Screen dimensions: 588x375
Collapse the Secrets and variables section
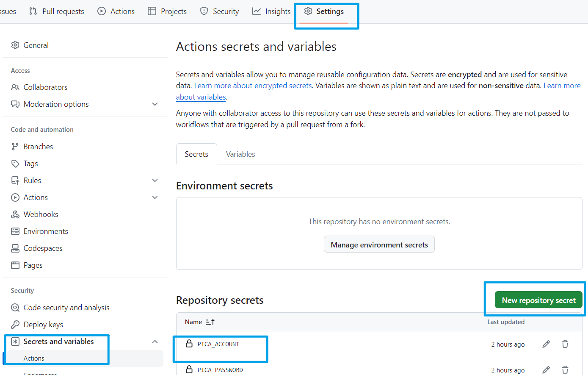coord(155,342)
